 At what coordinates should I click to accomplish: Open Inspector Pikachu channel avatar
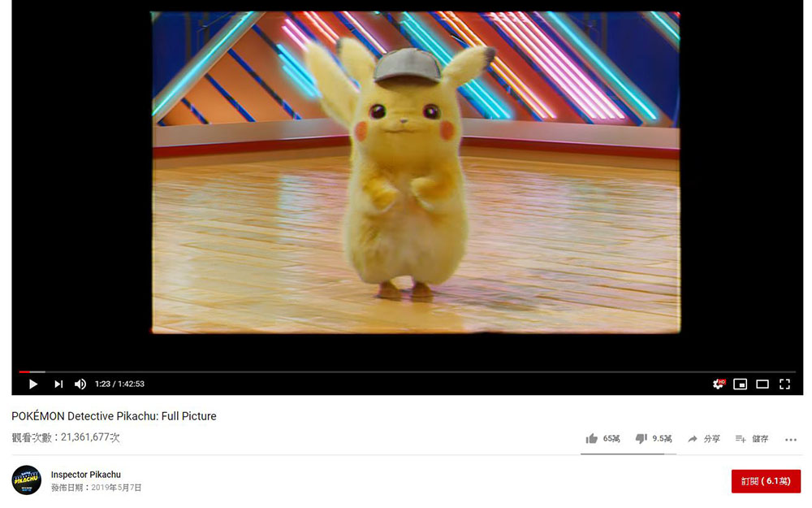27,480
